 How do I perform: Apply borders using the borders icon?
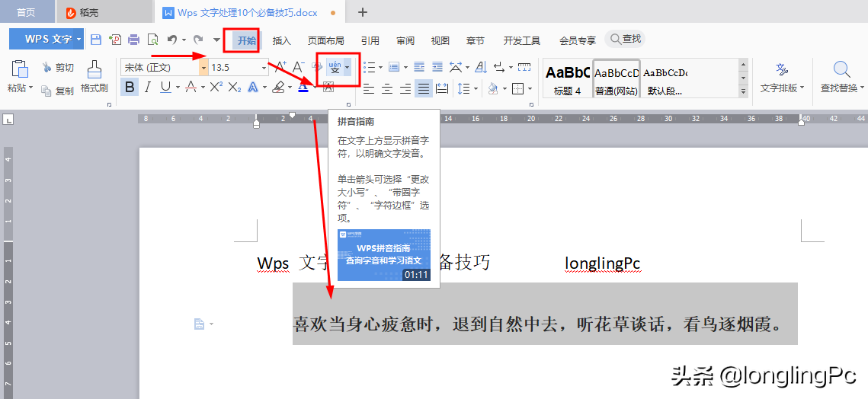click(x=518, y=88)
